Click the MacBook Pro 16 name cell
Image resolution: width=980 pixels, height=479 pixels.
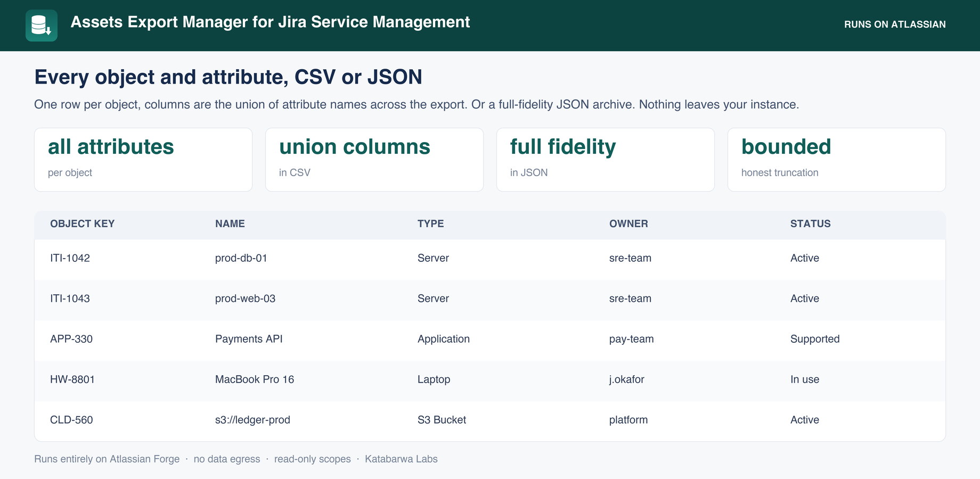(255, 379)
